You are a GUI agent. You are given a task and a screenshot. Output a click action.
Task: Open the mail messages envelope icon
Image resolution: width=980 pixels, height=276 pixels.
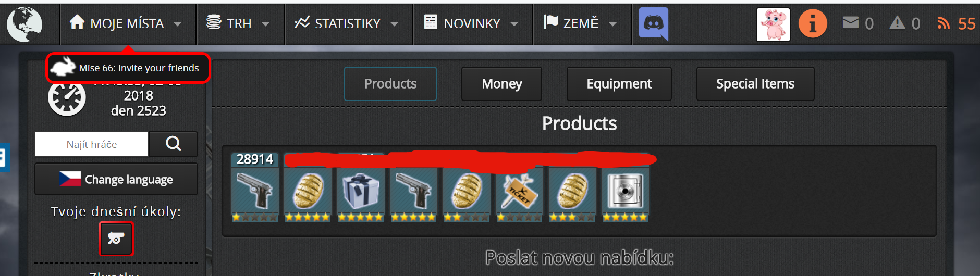click(x=850, y=22)
